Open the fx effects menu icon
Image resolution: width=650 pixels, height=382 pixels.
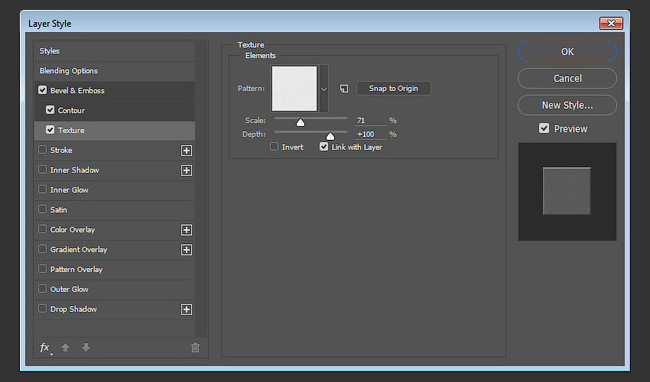tap(45, 348)
